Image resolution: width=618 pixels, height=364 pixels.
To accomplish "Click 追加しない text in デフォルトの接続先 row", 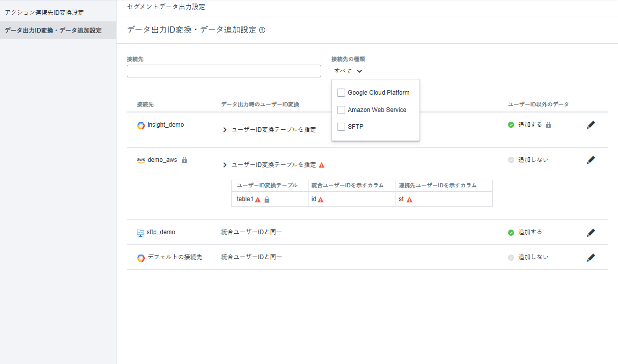I will (533, 257).
